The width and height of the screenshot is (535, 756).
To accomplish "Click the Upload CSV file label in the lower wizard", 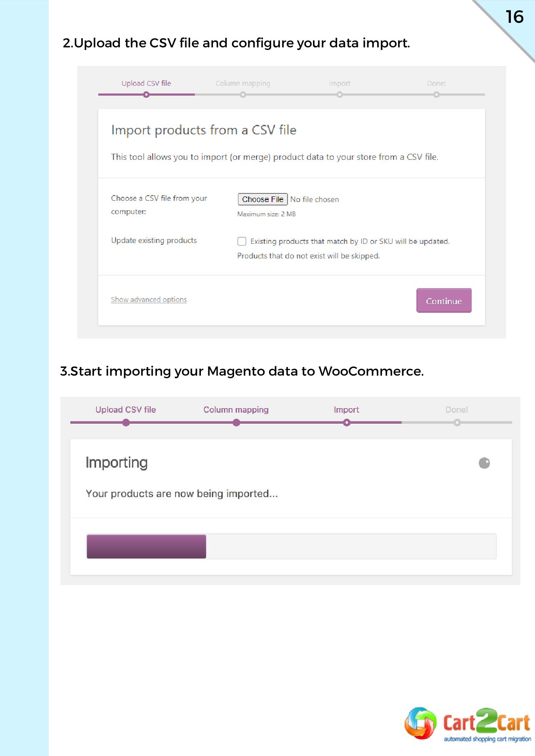I will pyautogui.click(x=125, y=410).
